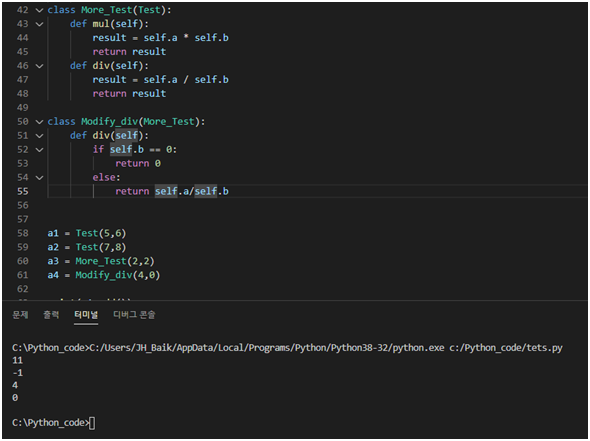590x441 pixels.
Task: Click the terminal prompt cursor input
Action: (x=92, y=423)
